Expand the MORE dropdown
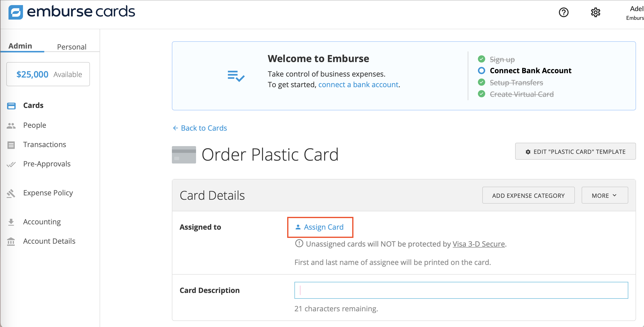The width and height of the screenshot is (644, 327). point(605,195)
